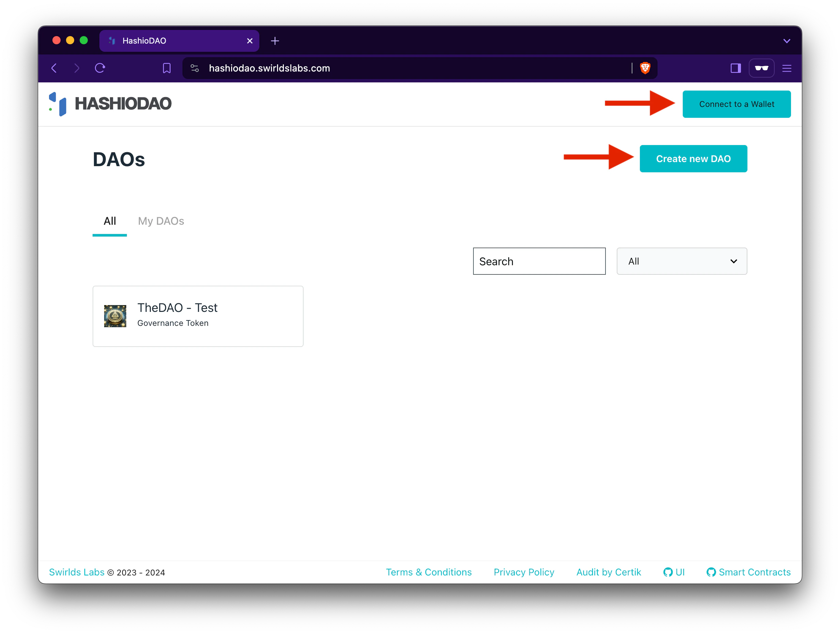The width and height of the screenshot is (840, 634).
Task: Open site settings icon in address bar
Action: pyautogui.click(x=194, y=68)
